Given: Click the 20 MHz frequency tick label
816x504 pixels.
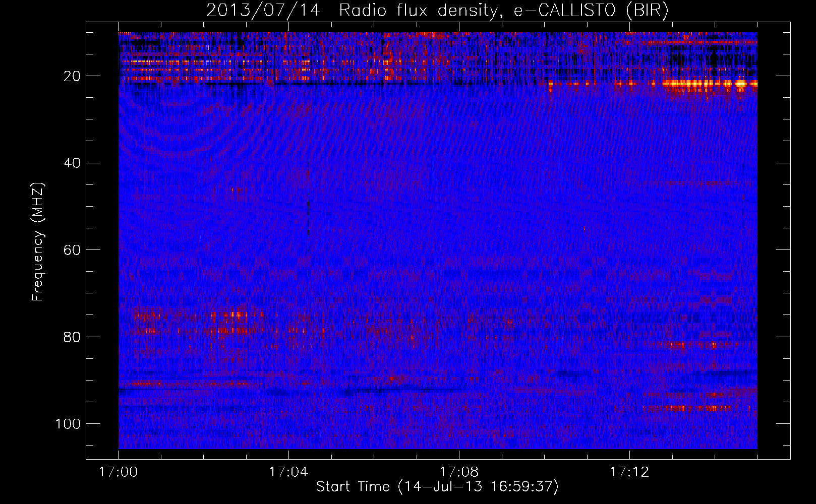Looking at the screenshot, I should click(73, 76).
